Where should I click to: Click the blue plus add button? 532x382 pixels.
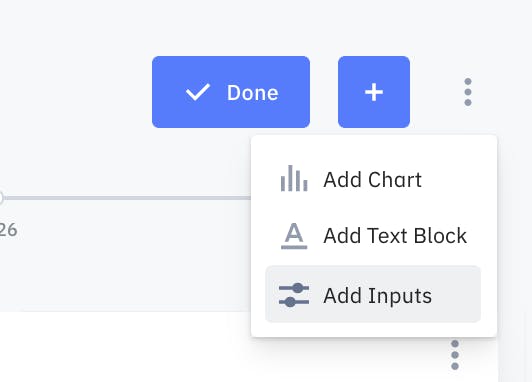pos(374,92)
